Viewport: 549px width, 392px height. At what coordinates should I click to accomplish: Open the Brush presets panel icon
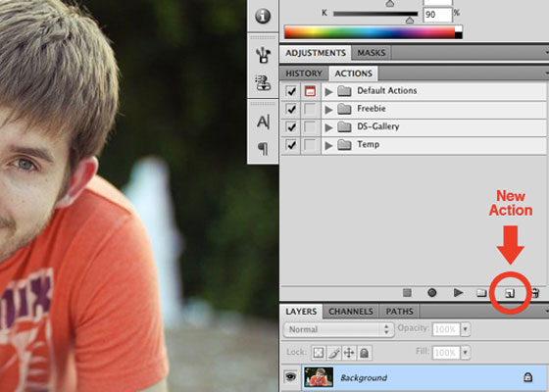(263, 55)
